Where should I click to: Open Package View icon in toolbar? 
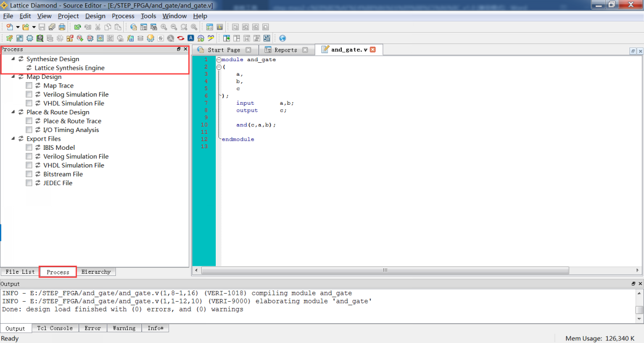coord(20,38)
